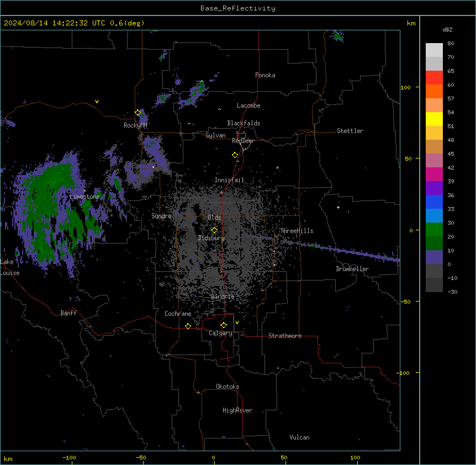Click the ThreeHills label
476x465 pixels.
pyautogui.click(x=297, y=231)
